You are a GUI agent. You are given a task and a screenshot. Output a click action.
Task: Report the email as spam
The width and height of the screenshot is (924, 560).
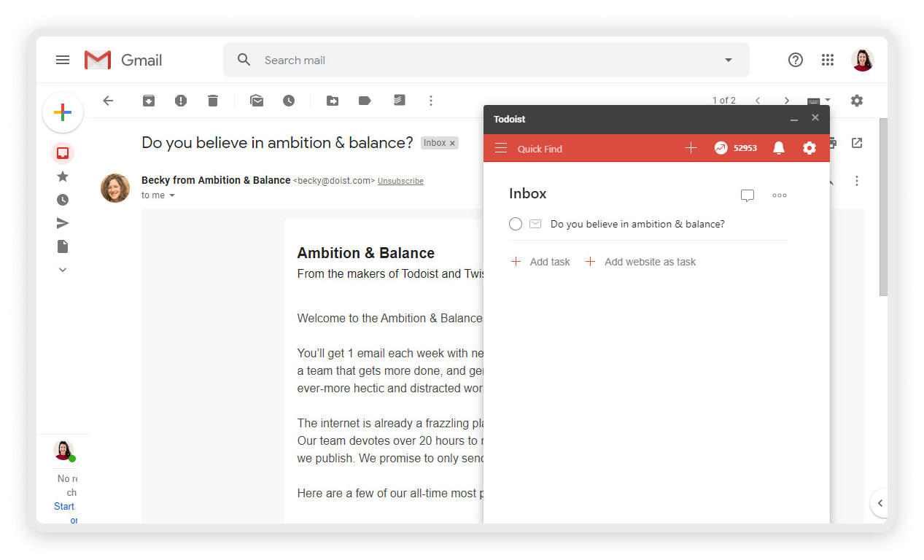181,101
